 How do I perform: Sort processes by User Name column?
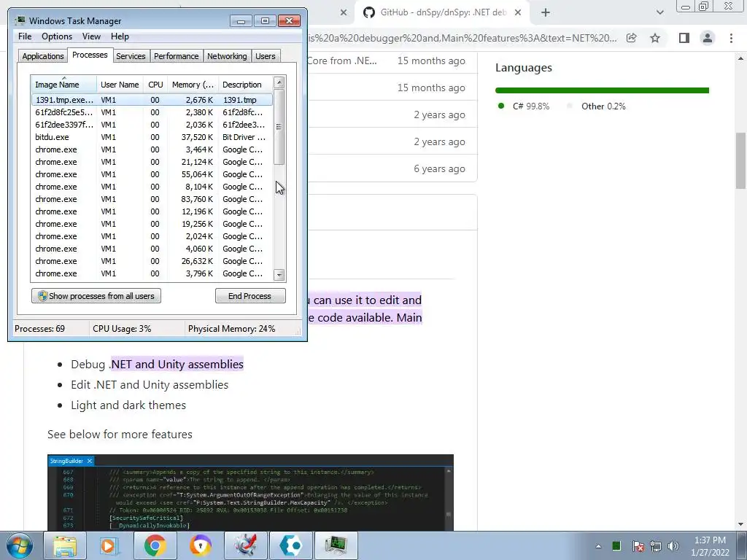[x=120, y=85]
